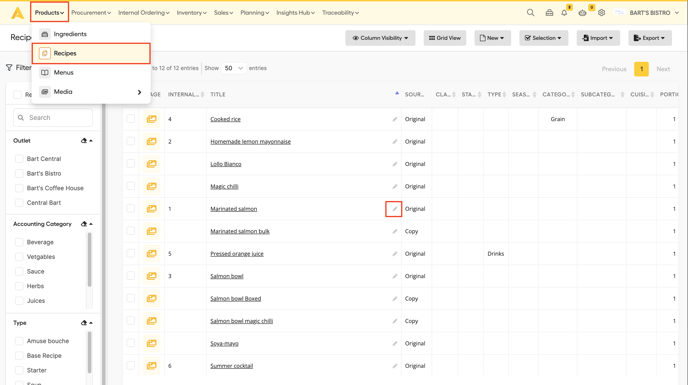Viewport: 688px width, 385px height.
Task: Go to page 1 button
Action: click(x=641, y=69)
